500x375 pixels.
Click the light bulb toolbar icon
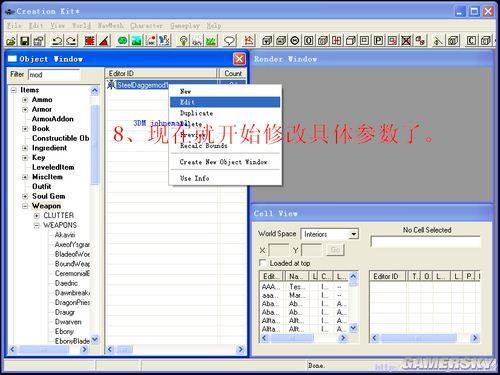click(x=183, y=41)
